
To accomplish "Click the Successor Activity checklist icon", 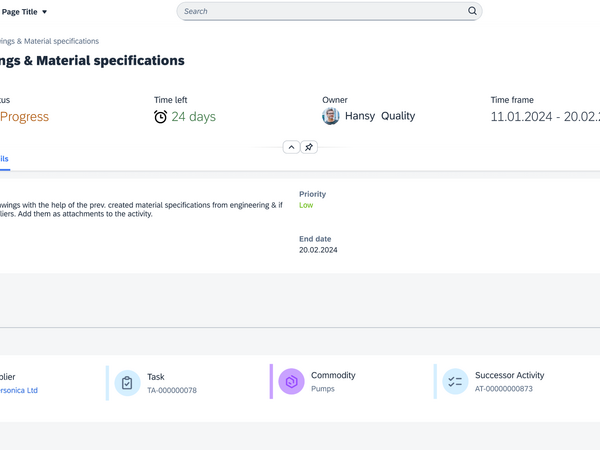I will (455, 382).
